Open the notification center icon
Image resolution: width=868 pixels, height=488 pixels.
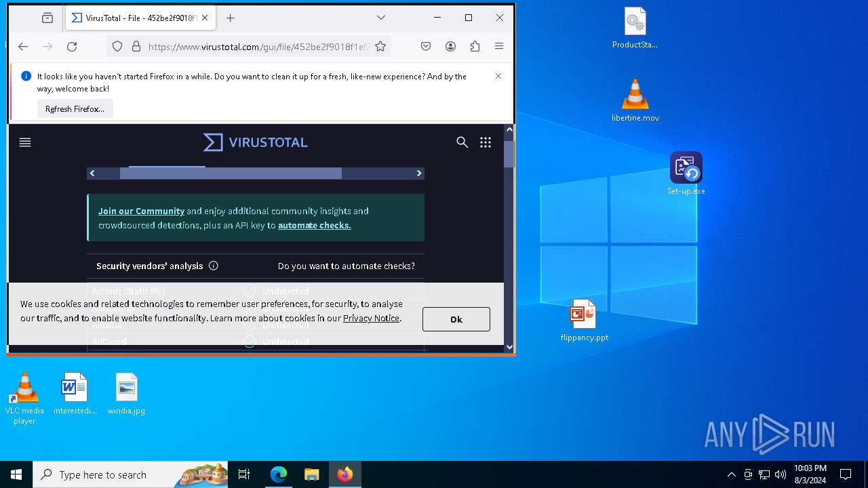click(846, 474)
